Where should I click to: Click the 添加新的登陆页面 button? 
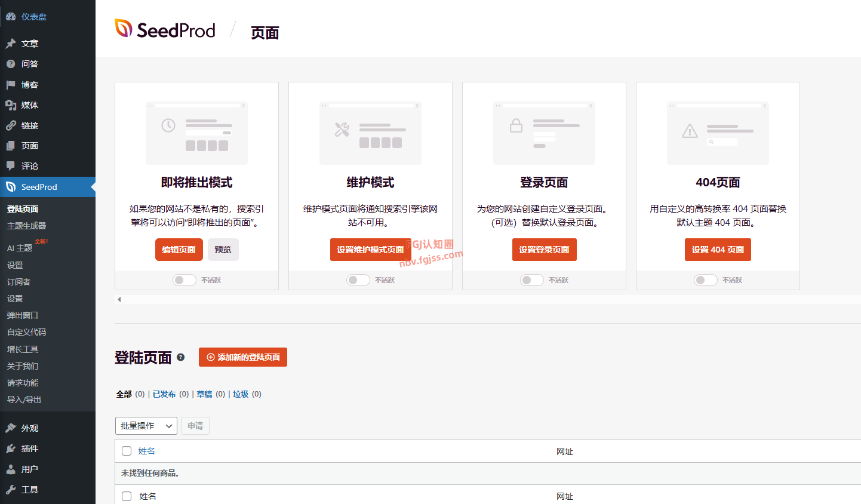coord(243,357)
